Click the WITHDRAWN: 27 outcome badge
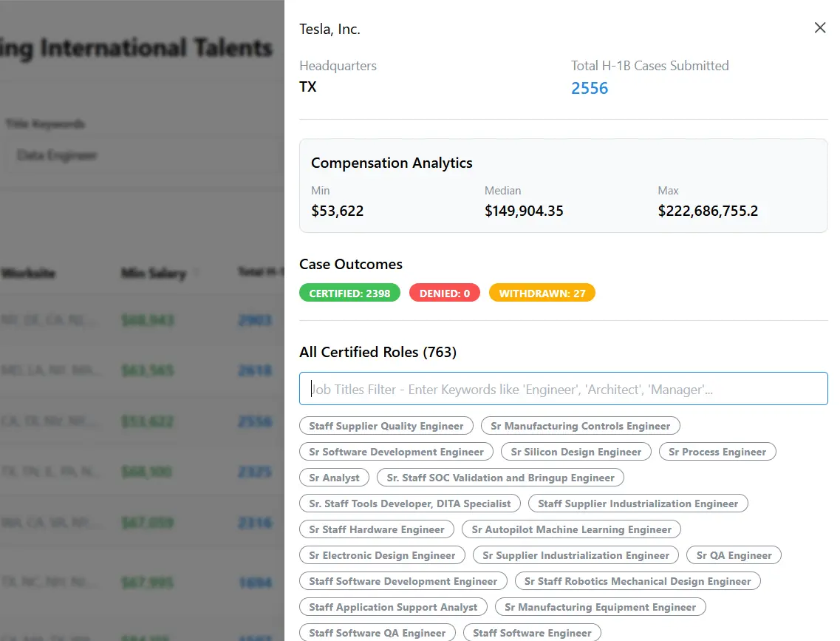The height and width of the screenshot is (641, 840). [x=542, y=293]
